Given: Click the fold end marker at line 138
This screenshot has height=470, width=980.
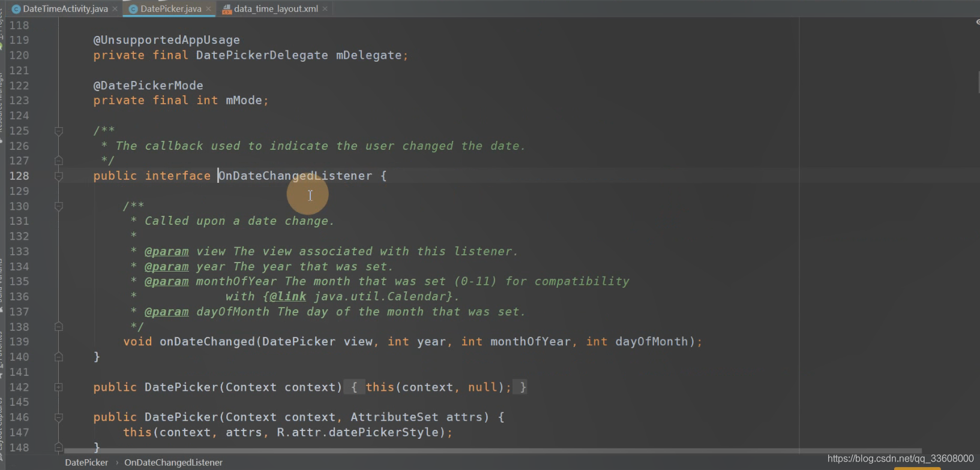Looking at the screenshot, I should click(59, 327).
